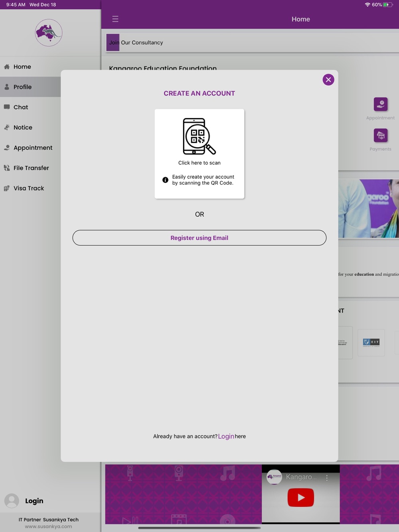Click the banner image on Home

tap(369, 208)
